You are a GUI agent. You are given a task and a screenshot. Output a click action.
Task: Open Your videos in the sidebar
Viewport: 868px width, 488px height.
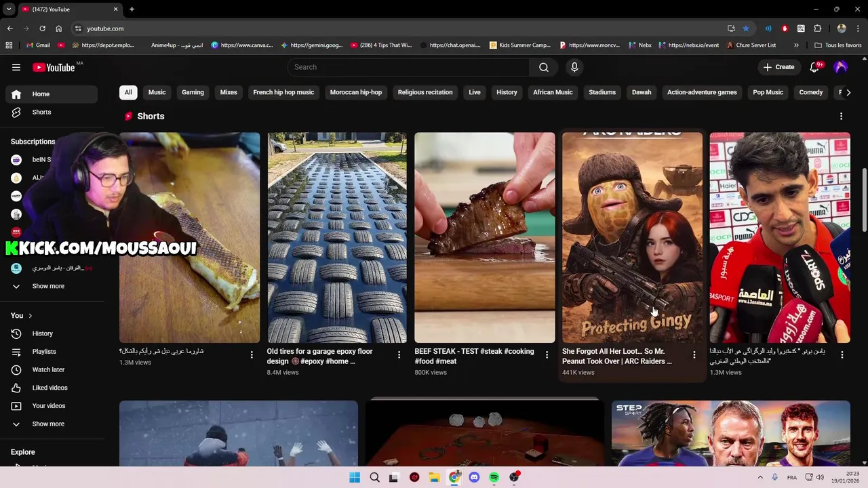pos(52,406)
